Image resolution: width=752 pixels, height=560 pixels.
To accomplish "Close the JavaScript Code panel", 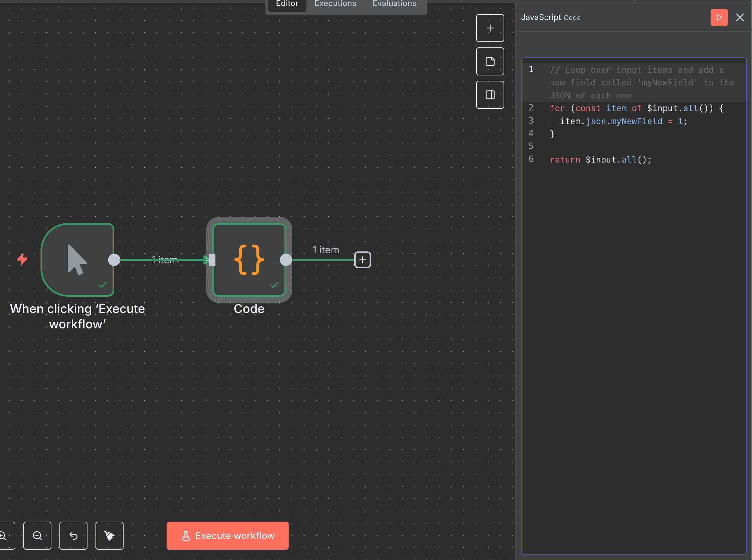I will click(x=740, y=17).
